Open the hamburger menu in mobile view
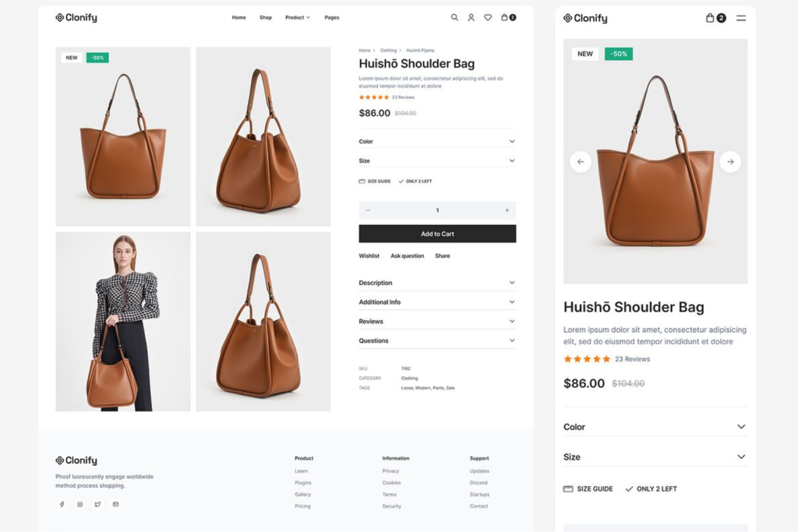The width and height of the screenshot is (798, 532). click(740, 18)
